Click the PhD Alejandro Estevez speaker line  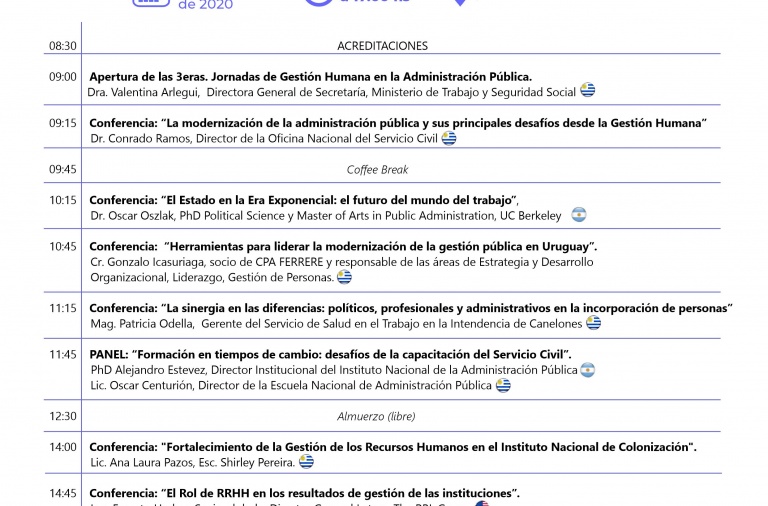click(x=334, y=370)
